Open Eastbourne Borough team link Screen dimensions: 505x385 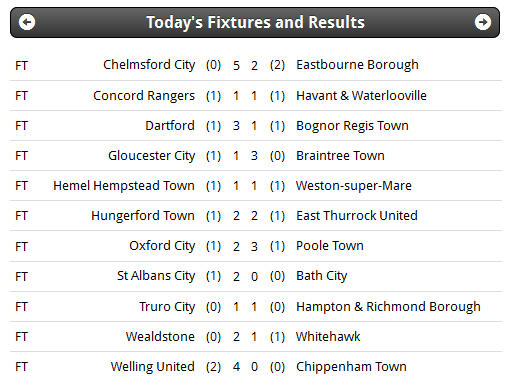[x=357, y=65]
